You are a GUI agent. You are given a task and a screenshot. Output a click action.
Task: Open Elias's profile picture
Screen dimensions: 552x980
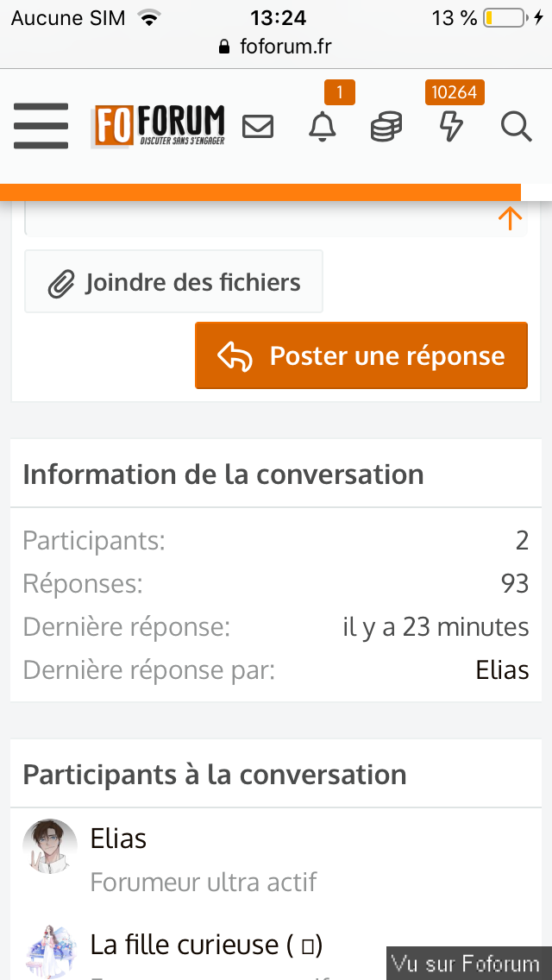[49, 845]
